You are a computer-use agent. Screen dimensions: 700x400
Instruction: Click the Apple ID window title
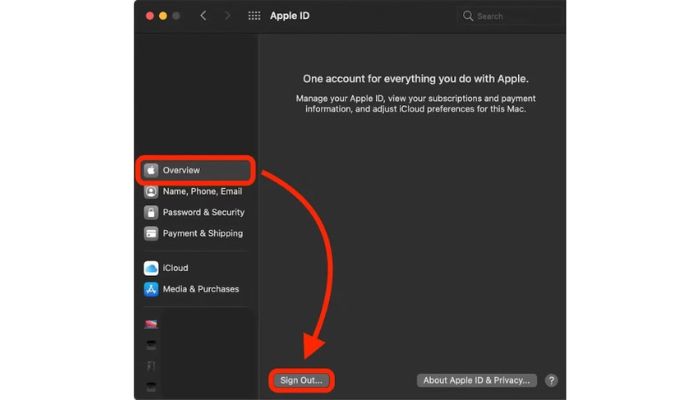289,16
